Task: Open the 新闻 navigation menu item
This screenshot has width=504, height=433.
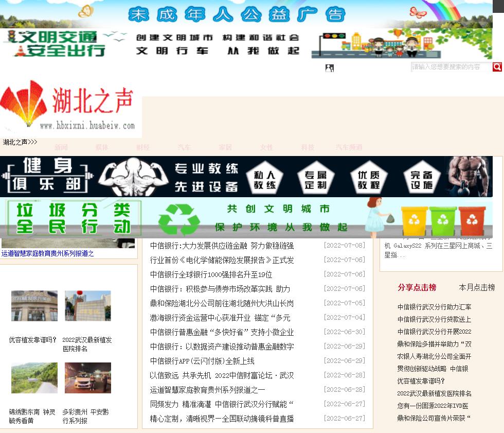Action: coord(61,147)
